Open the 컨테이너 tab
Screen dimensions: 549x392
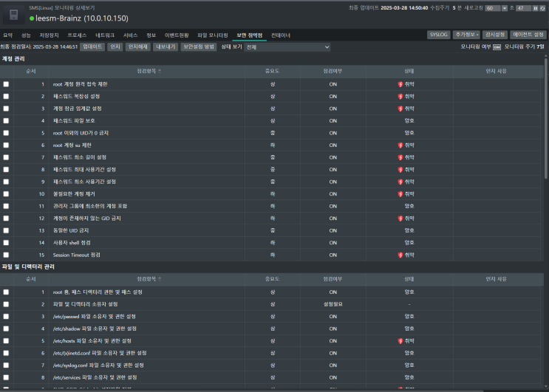point(281,35)
